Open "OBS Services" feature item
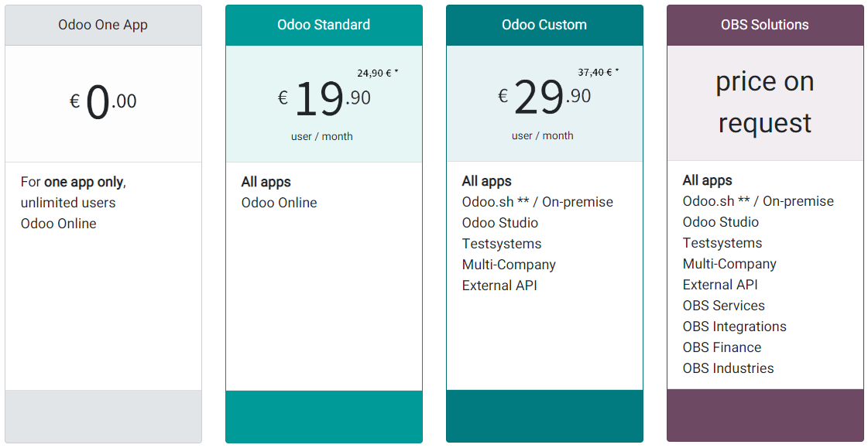 click(x=724, y=306)
